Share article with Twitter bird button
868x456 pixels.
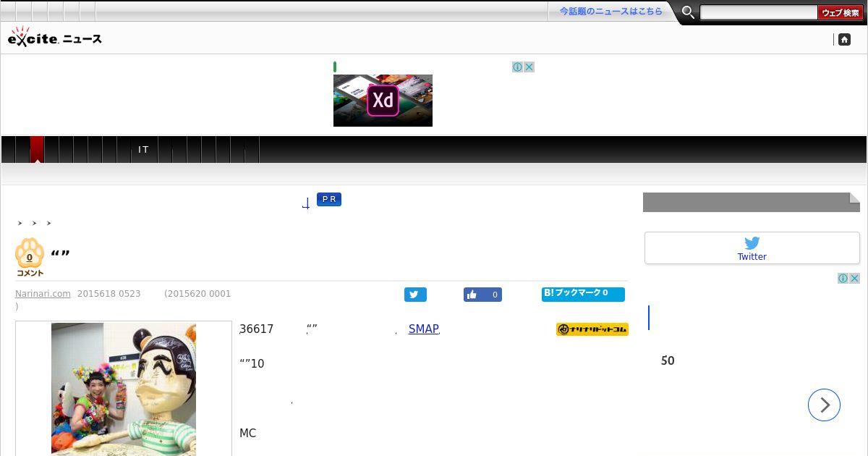[415, 295]
